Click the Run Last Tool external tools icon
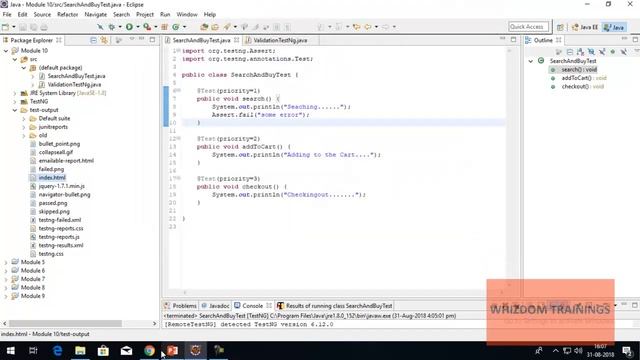The image size is (640, 360). pyautogui.click(x=147, y=27)
